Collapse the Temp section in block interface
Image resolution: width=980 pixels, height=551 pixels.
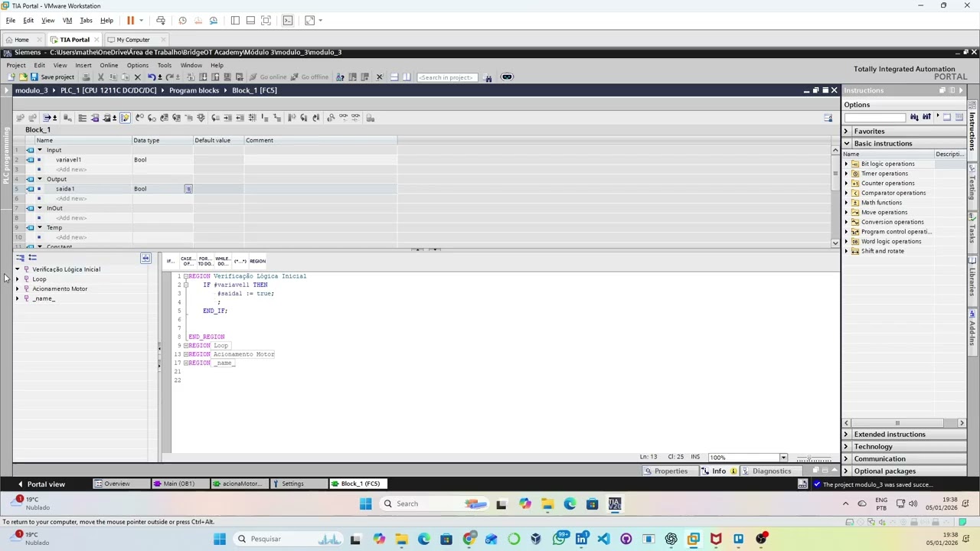40,227
